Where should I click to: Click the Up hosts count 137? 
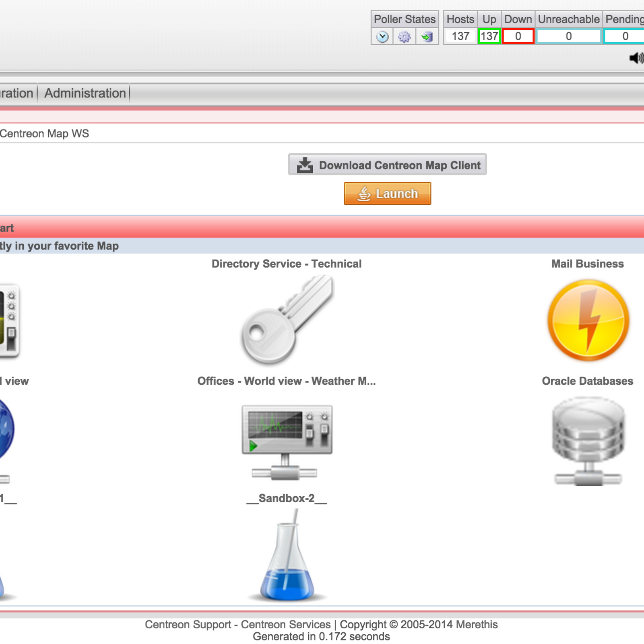[x=489, y=36]
